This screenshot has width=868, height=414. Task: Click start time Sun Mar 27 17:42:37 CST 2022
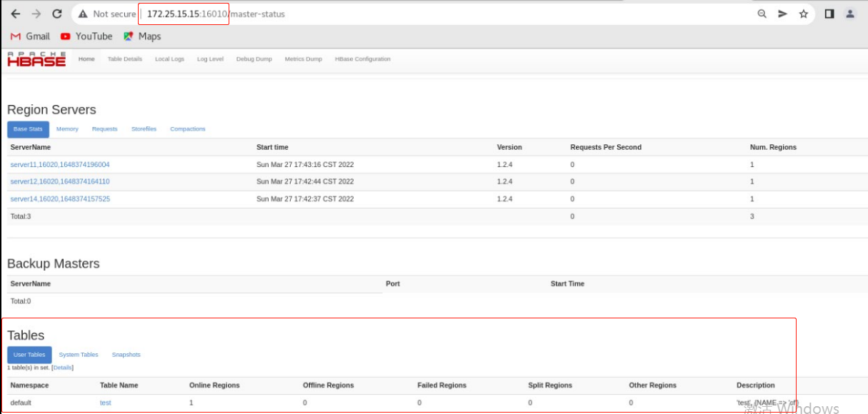click(x=305, y=199)
